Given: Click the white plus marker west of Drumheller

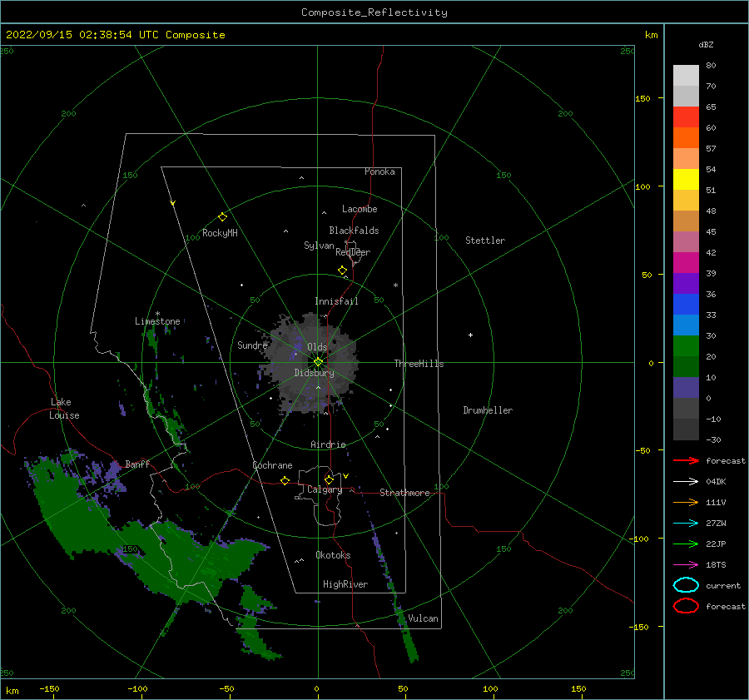Looking at the screenshot, I should [x=470, y=335].
